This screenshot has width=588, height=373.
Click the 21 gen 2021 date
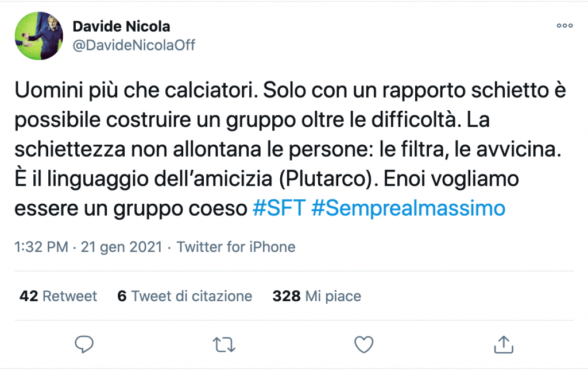click(122, 247)
